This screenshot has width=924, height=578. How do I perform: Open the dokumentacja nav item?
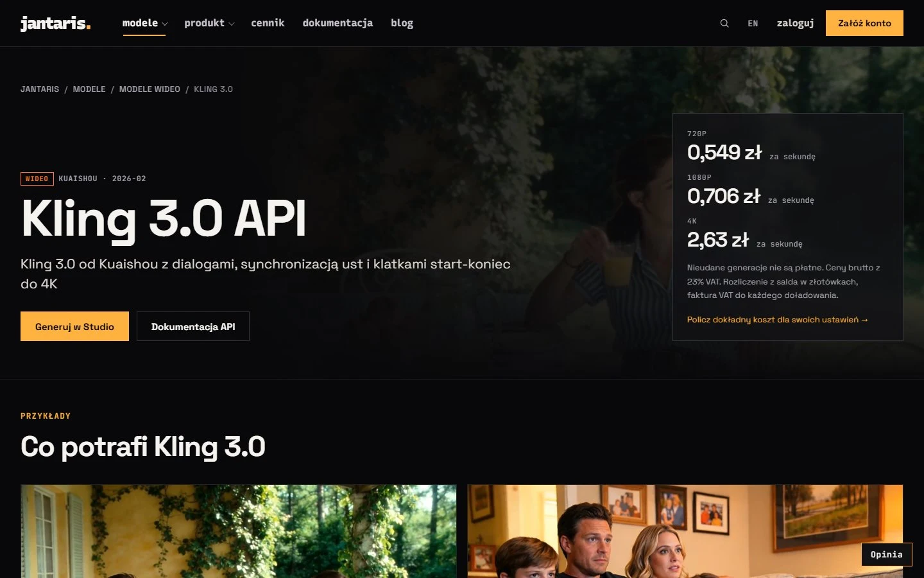[338, 23]
